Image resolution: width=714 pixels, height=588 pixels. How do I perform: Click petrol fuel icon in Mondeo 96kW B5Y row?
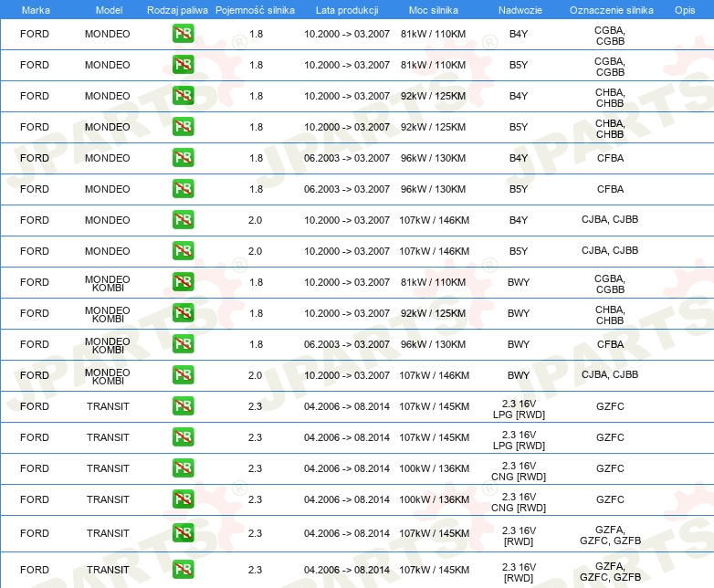click(183, 189)
